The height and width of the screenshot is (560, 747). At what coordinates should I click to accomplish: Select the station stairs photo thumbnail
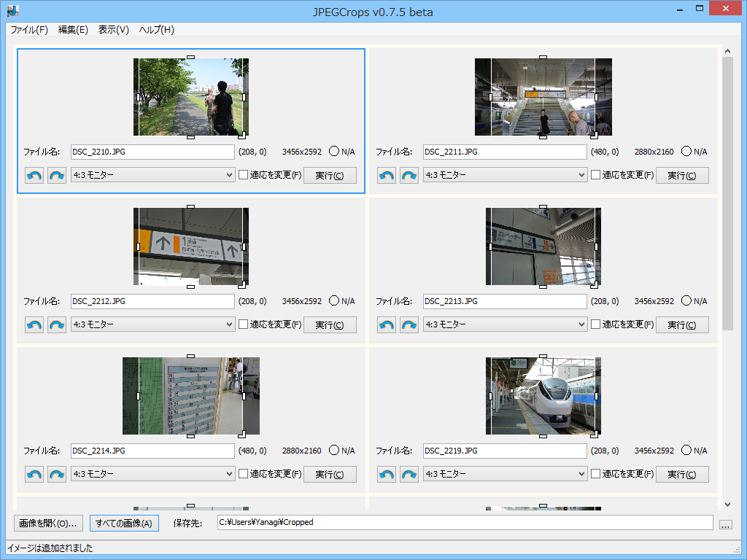[x=543, y=97]
